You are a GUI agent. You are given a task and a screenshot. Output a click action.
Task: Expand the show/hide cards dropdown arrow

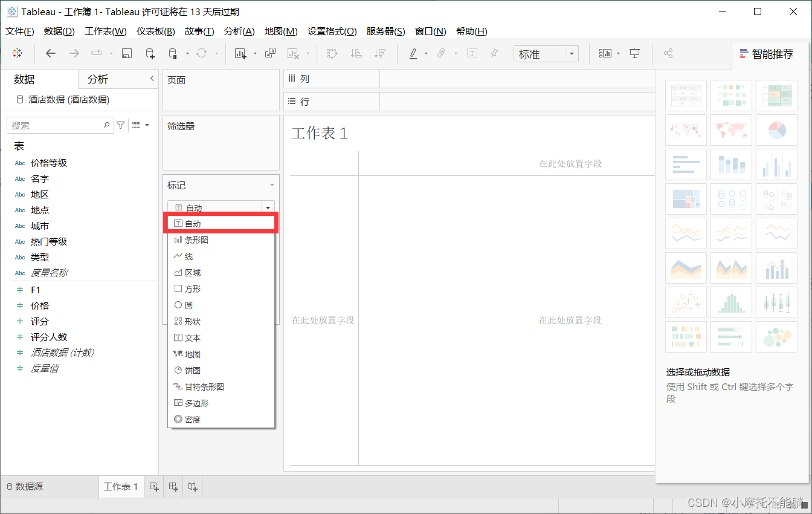[x=619, y=54]
